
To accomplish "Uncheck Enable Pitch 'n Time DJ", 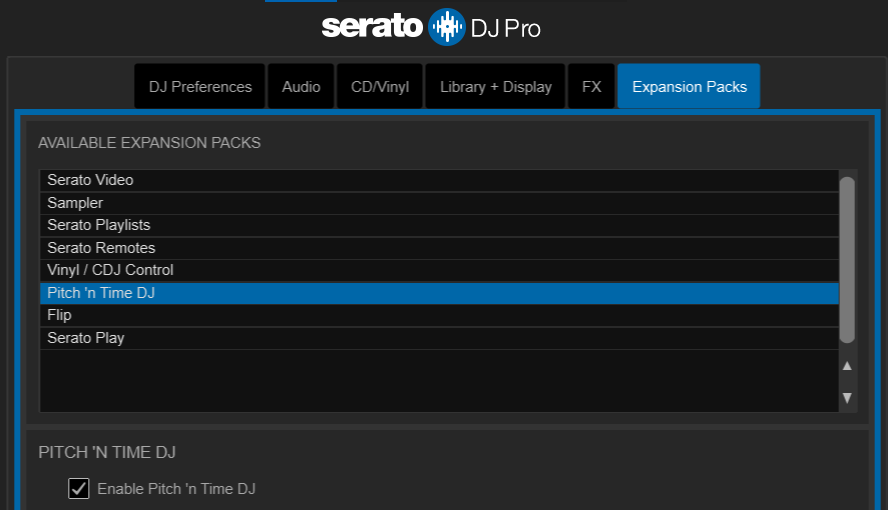I will point(79,488).
